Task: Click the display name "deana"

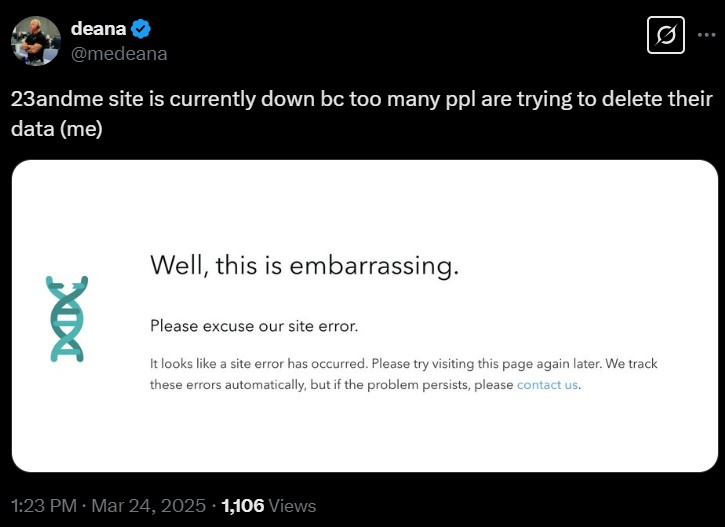Action: coord(98,29)
